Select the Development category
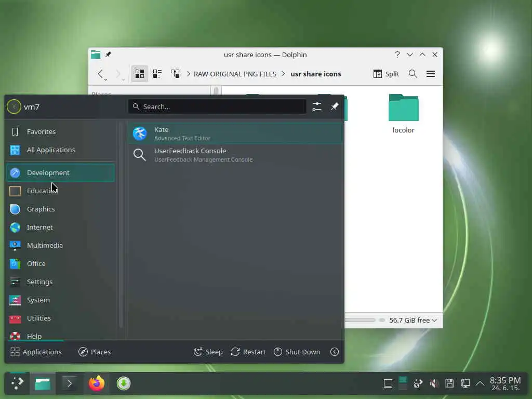The image size is (532, 399). (x=60, y=172)
